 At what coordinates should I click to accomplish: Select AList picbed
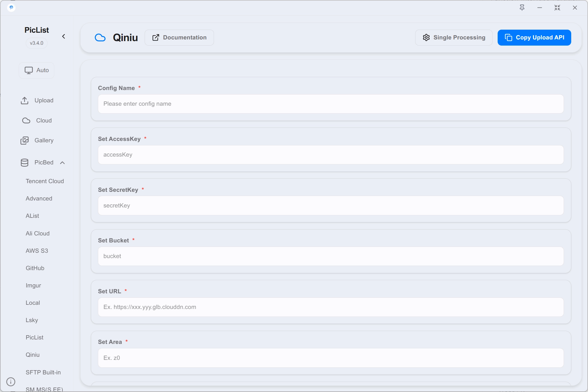click(x=32, y=216)
